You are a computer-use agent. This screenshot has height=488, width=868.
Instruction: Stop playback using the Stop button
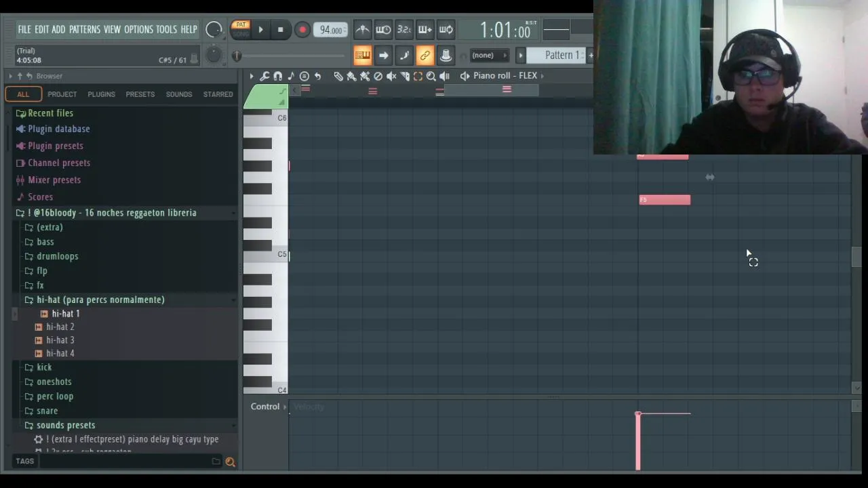280,30
